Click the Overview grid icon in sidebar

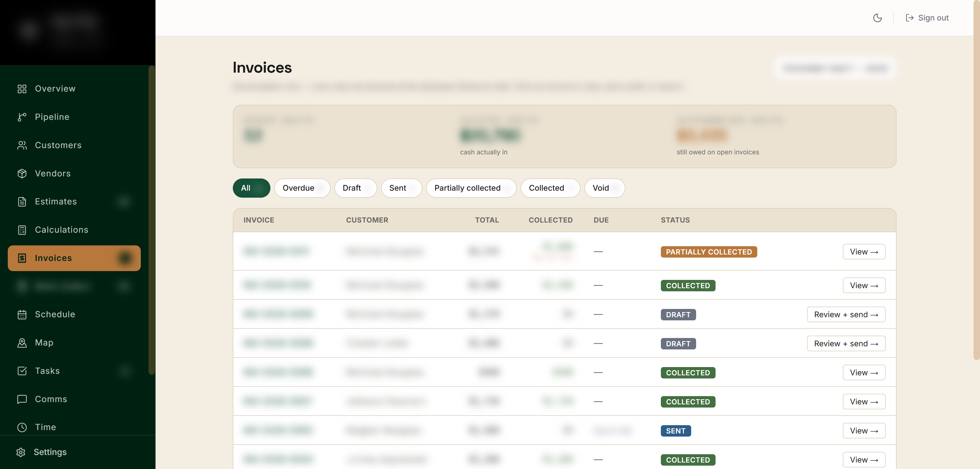point(22,89)
